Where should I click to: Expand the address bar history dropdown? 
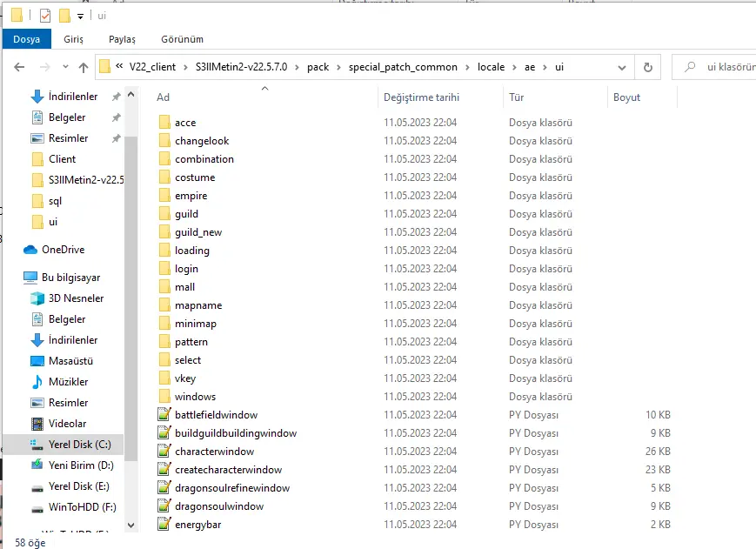[623, 67]
